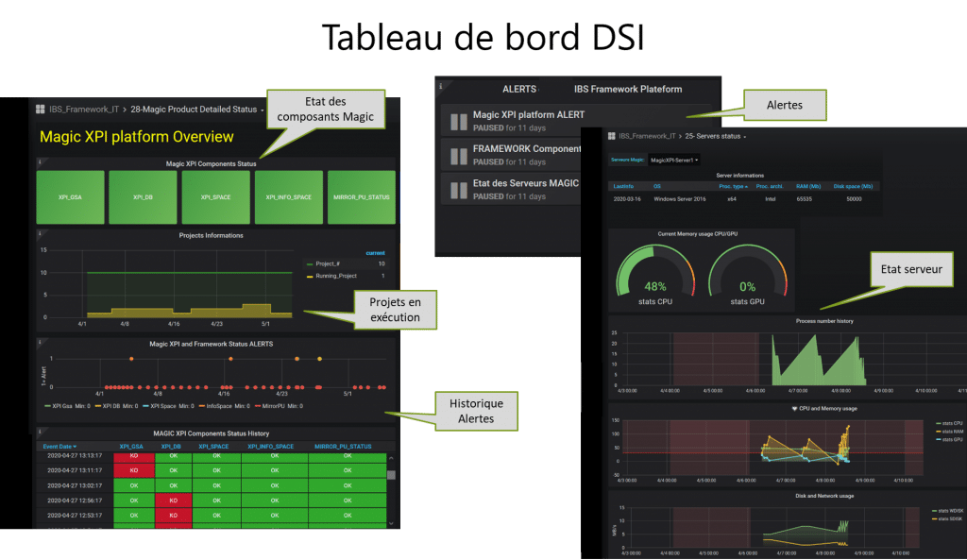Click RAM value 65535
This screenshot has height=560, width=967.
tap(805, 199)
